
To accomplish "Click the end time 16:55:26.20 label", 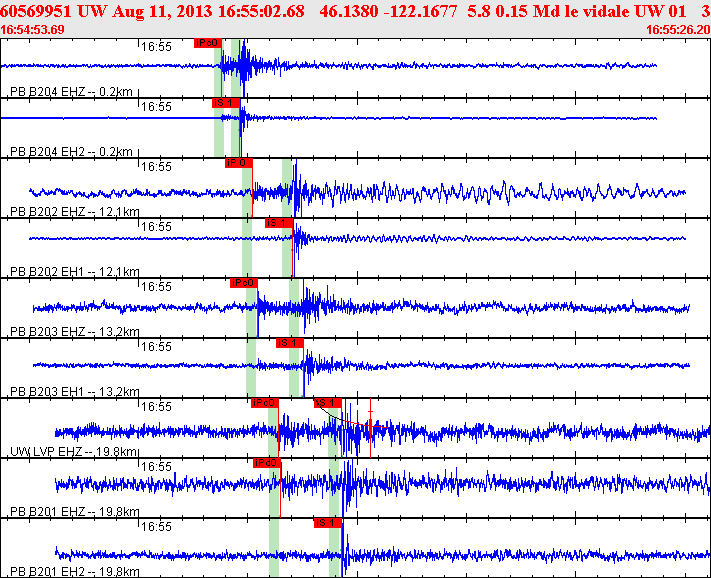I will 678,30.
